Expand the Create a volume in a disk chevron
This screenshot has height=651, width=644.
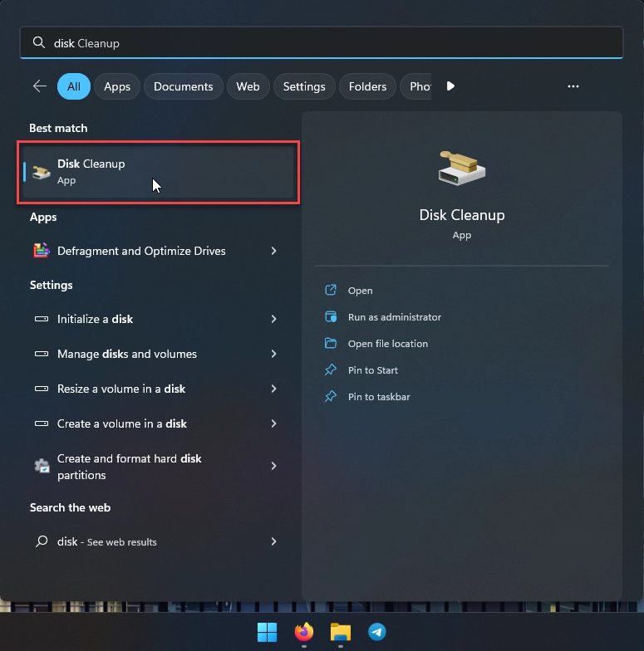pyautogui.click(x=273, y=423)
